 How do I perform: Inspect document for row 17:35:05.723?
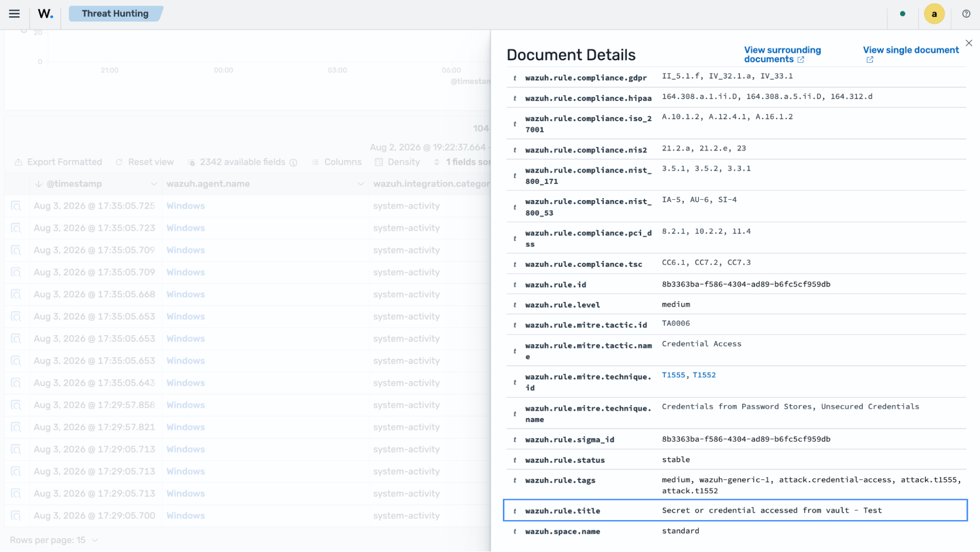(x=16, y=228)
